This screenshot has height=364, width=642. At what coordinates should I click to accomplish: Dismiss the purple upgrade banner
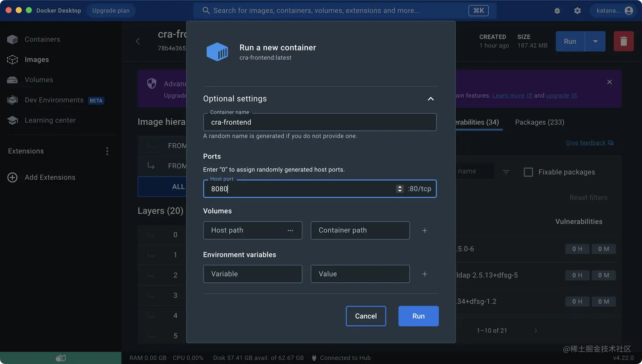[610, 82]
